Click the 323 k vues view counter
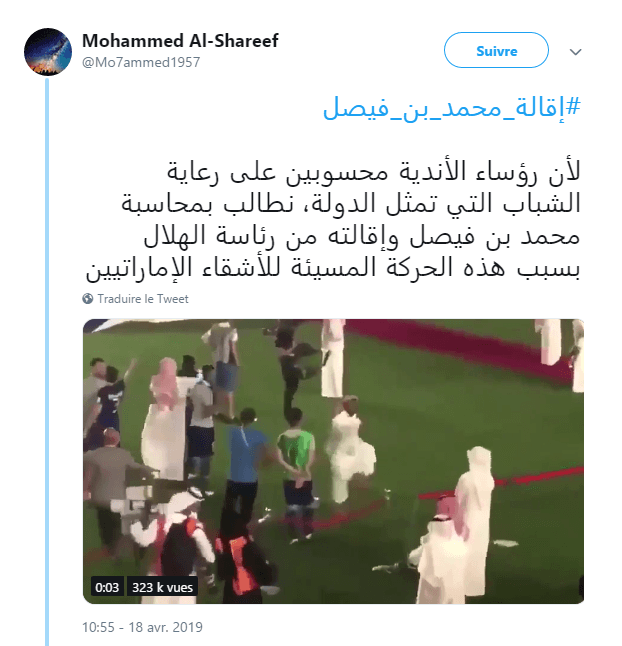The width and height of the screenshot is (622, 646). [162, 587]
